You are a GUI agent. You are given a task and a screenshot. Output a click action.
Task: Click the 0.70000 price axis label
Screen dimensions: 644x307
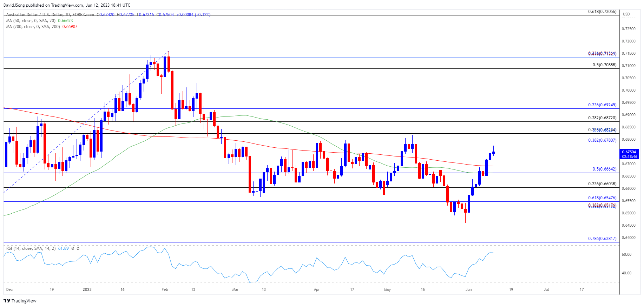[629, 90]
